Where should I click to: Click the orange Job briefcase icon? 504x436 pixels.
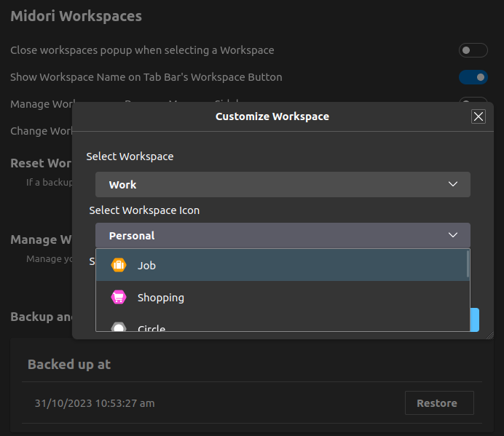119,265
